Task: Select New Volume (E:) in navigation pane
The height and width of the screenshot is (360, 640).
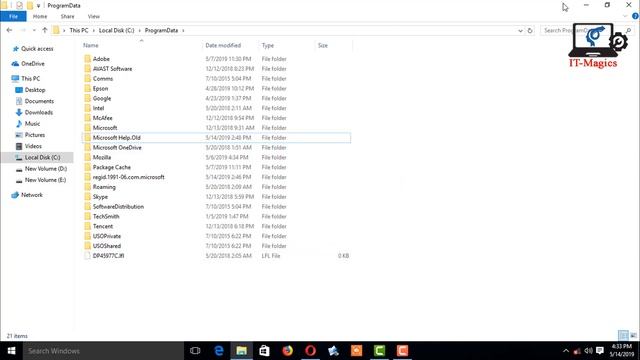Action: click(x=45, y=180)
